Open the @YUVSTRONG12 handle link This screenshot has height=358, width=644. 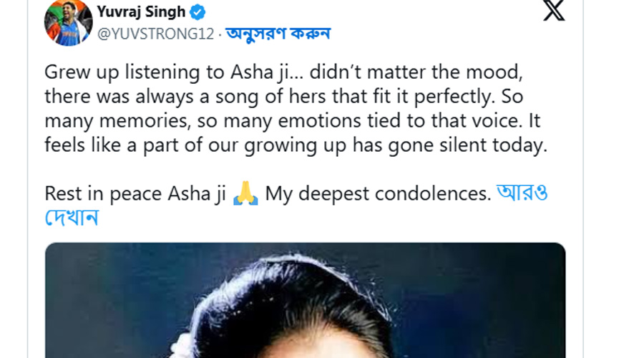[x=155, y=34]
